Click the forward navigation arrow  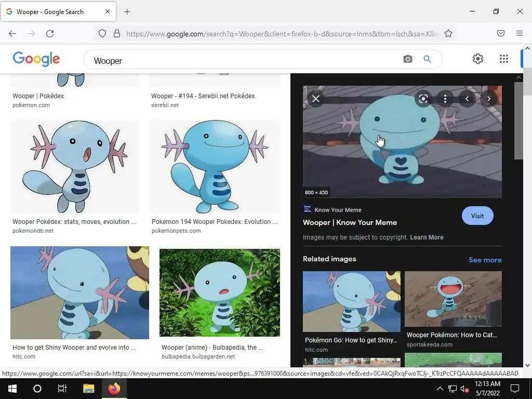pos(31,33)
